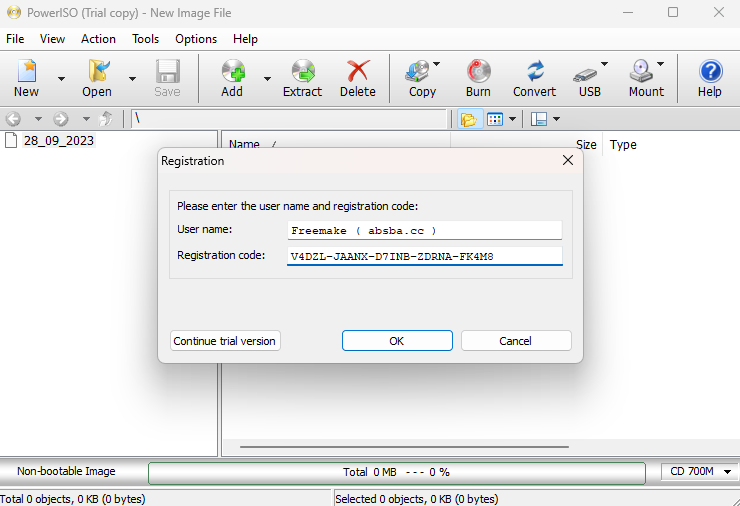Screen dimensions: 740x506
Task: Expand the New button dropdown arrow
Action: (61, 79)
